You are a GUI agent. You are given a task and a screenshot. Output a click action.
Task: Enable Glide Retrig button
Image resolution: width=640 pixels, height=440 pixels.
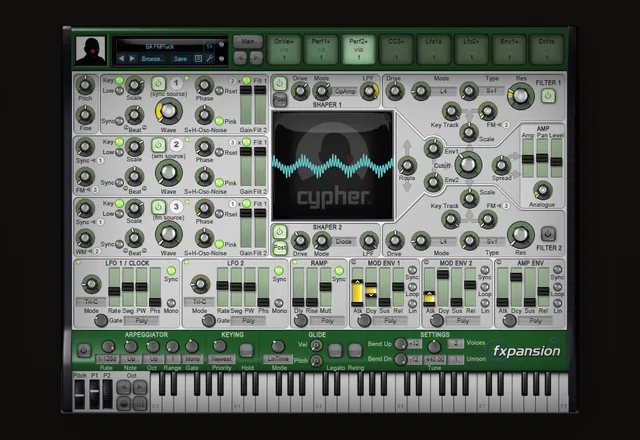coord(355,350)
